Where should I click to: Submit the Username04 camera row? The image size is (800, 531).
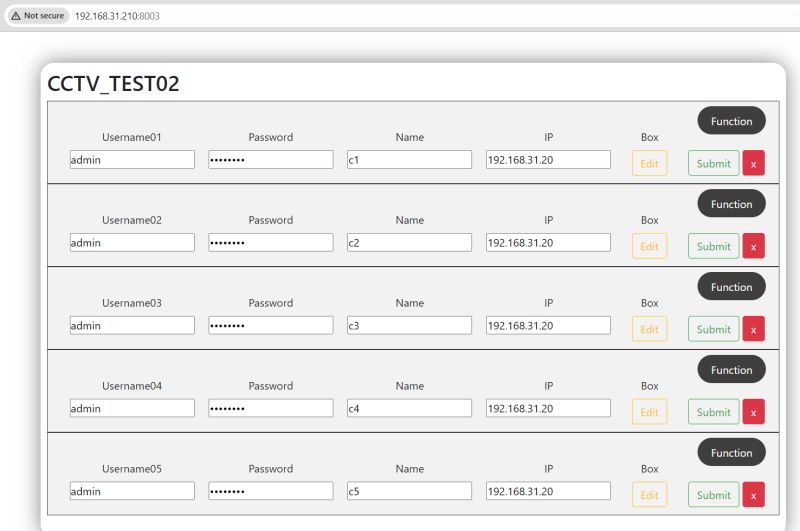713,412
